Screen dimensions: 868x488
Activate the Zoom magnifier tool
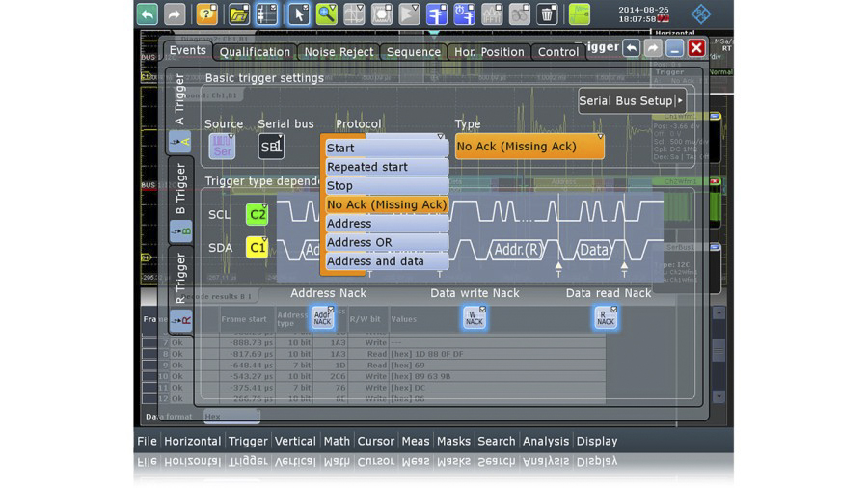328,14
